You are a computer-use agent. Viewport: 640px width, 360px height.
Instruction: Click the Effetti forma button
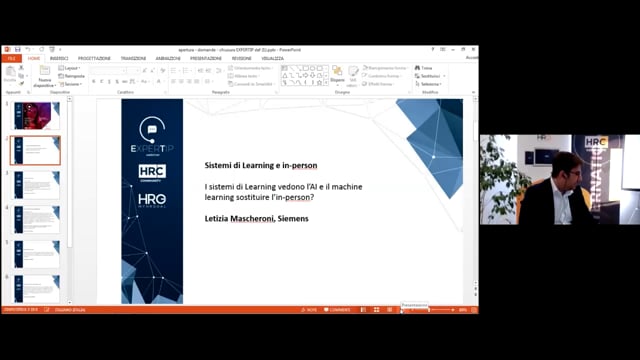(378, 84)
